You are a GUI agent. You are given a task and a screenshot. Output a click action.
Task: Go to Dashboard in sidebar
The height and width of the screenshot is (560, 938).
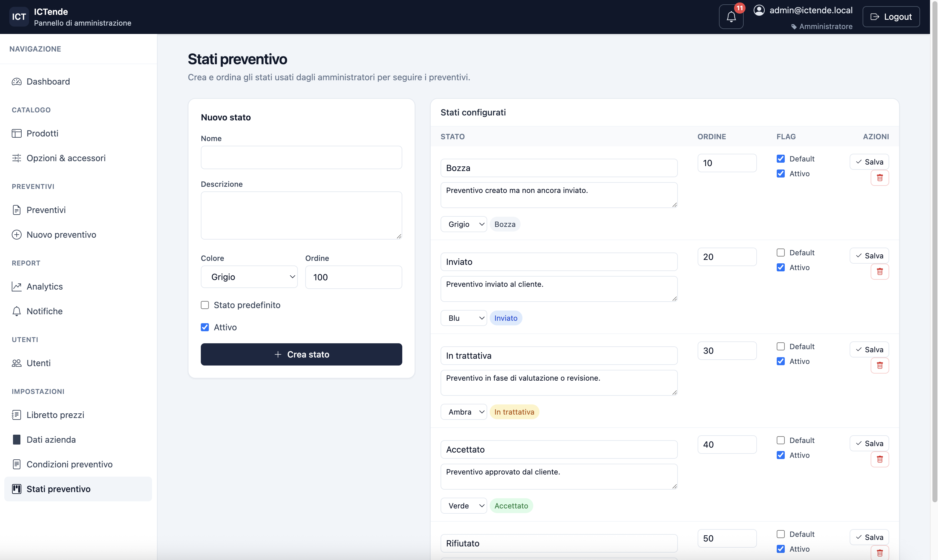coord(78,81)
